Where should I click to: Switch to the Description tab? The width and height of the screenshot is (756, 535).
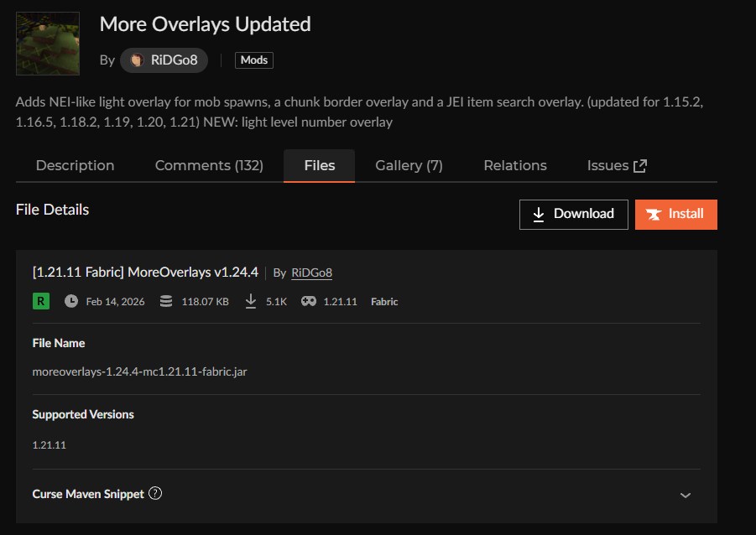pos(75,165)
